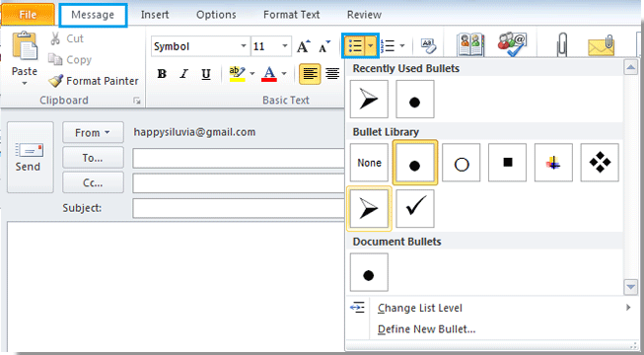Open the Address Book icon
644x355 pixels.
coord(470,44)
